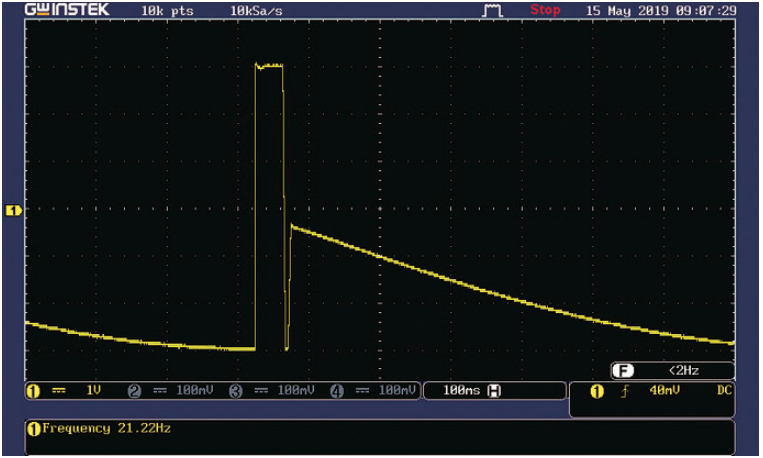Select channel 4 indicator icon

click(x=337, y=391)
